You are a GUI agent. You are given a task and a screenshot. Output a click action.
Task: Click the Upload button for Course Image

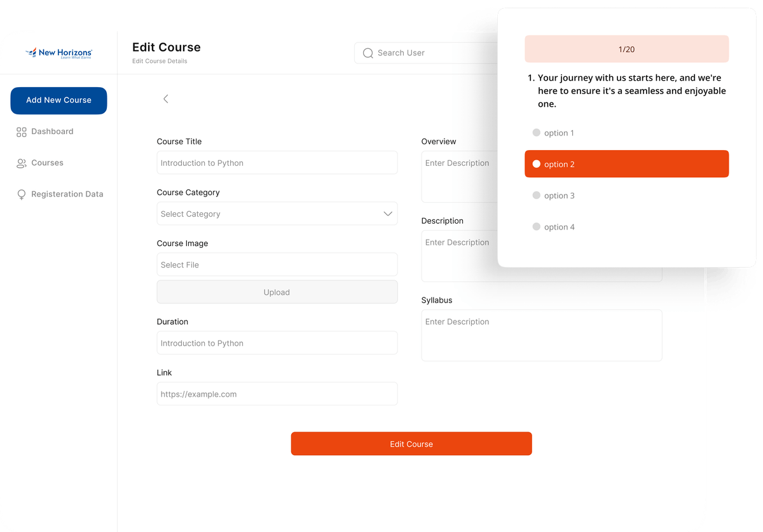pyautogui.click(x=277, y=292)
